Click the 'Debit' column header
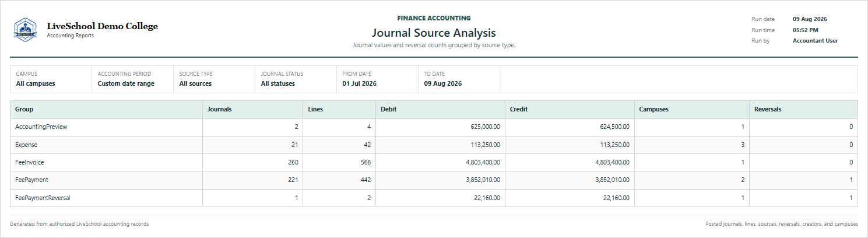This screenshot has width=868, height=238. click(440, 110)
